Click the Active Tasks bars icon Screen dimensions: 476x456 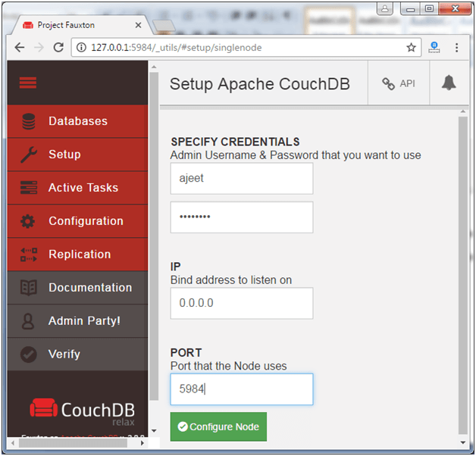point(29,188)
